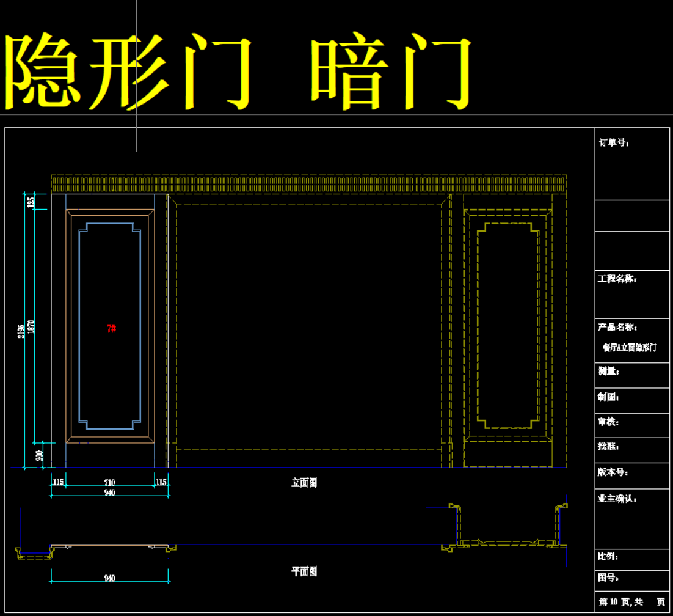The image size is (673, 616).
Task: Click the red 7# door label
Action: point(112,329)
